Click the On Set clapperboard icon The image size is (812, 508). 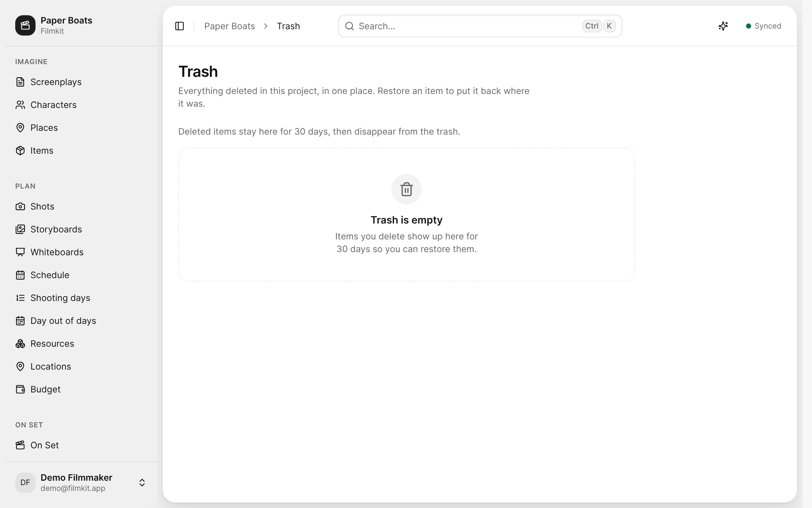click(20, 445)
